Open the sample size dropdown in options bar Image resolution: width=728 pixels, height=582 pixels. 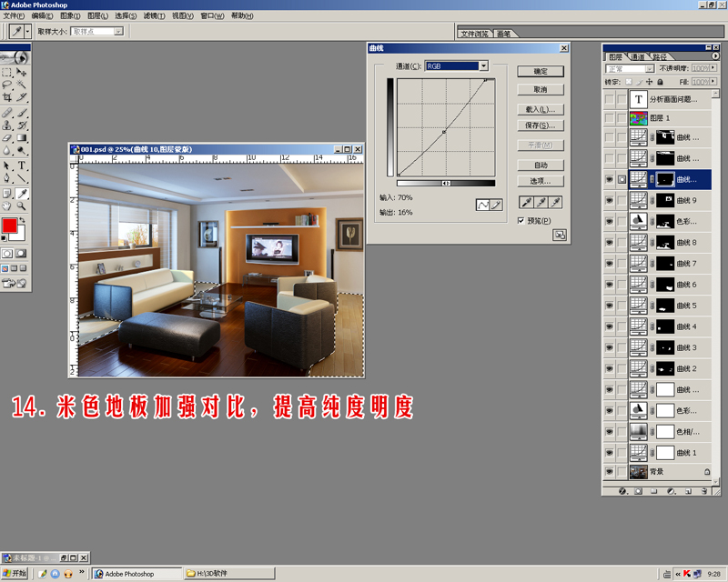click(119, 31)
